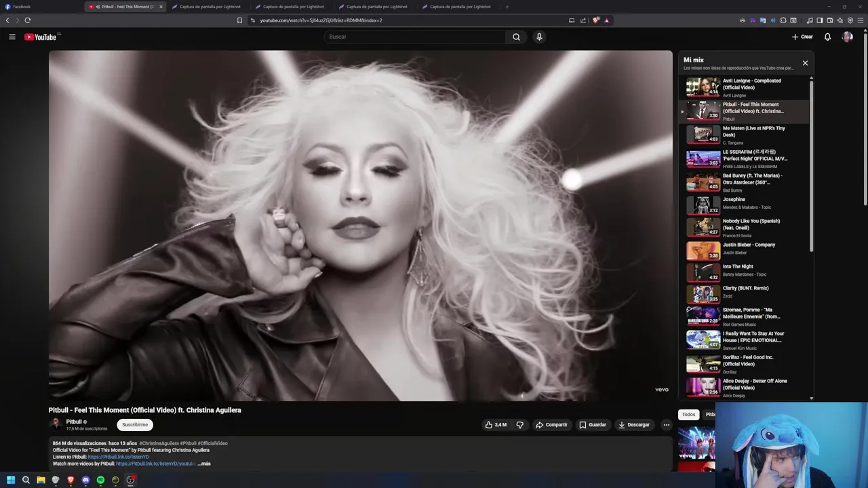868x488 pixels.
Task: Click the Guardar save button
Action: point(593,425)
